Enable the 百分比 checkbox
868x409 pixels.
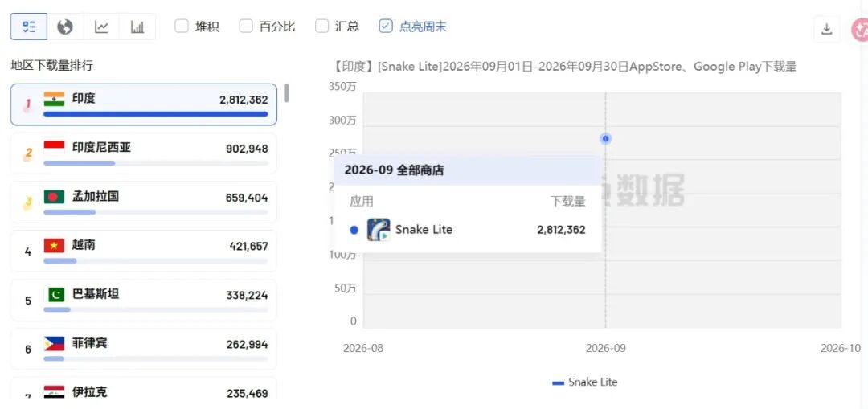click(246, 26)
